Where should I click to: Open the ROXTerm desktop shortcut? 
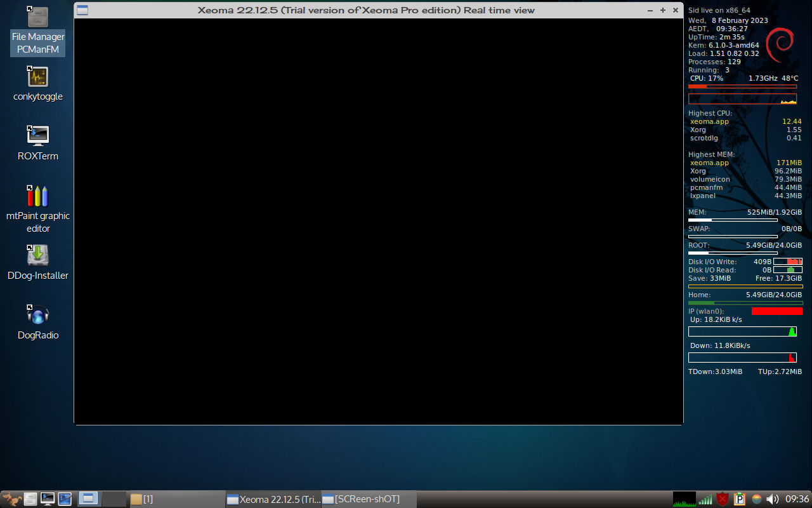(38, 143)
